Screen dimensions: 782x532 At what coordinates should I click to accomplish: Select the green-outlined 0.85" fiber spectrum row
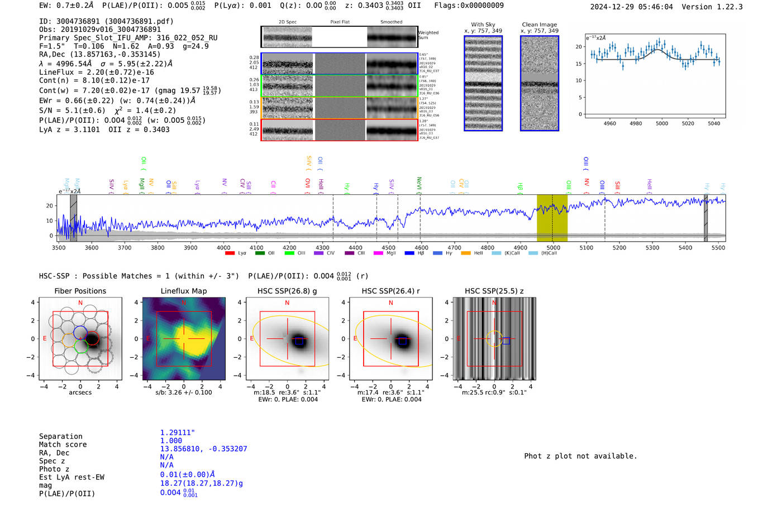[339, 86]
